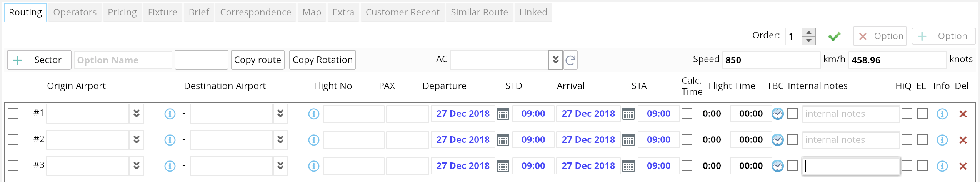Viewport: 980px width, 182px height.
Task: Click the clock icon in row #3
Action: coord(778,166)
